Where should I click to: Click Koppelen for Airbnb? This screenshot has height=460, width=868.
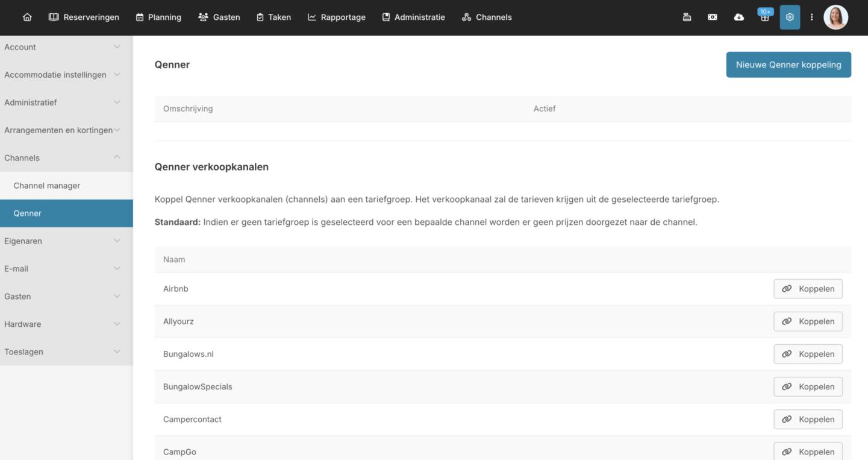(x=808, y=289)
